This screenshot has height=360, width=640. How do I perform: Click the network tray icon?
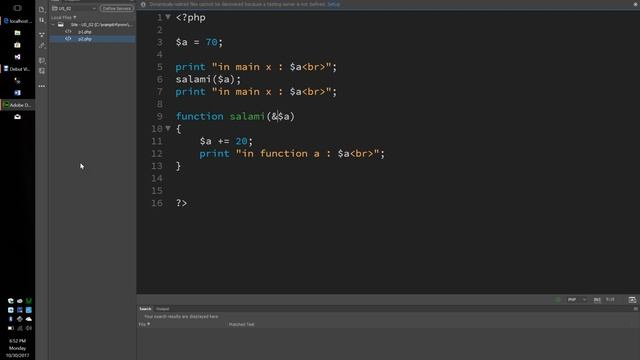point(20,328)
